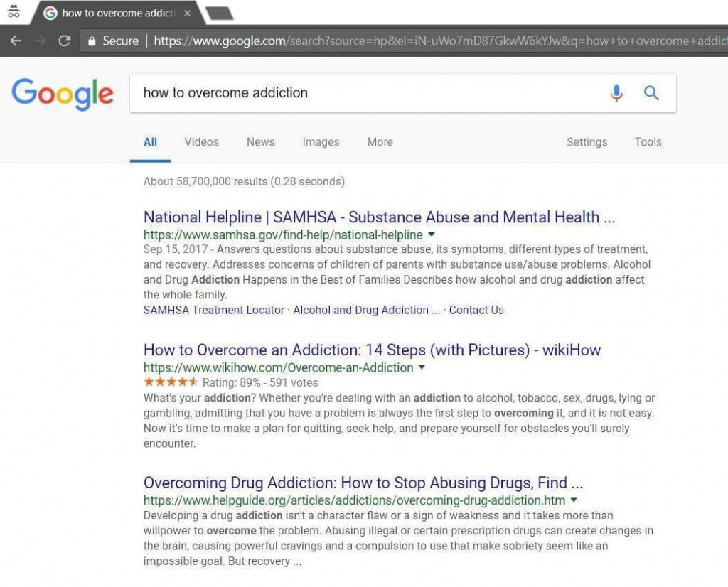Select the All results tab

tap(150, 142)
